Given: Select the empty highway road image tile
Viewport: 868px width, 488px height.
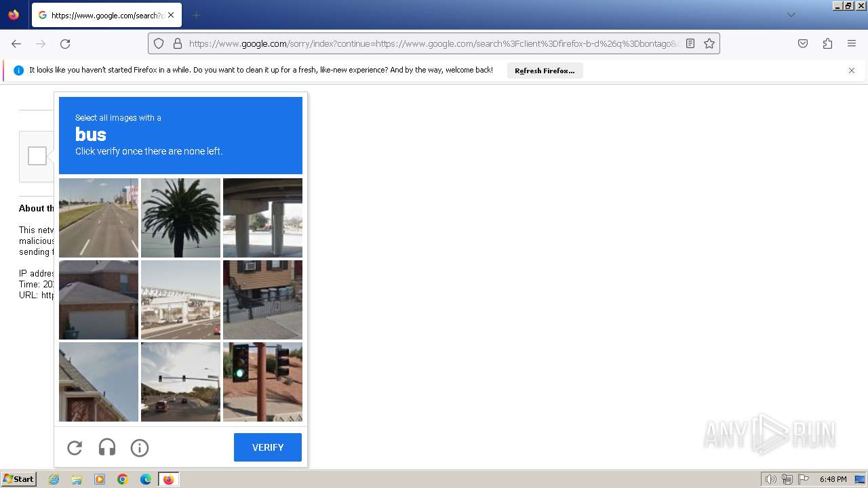Looking at the screenshot, I should pos(98,218).
